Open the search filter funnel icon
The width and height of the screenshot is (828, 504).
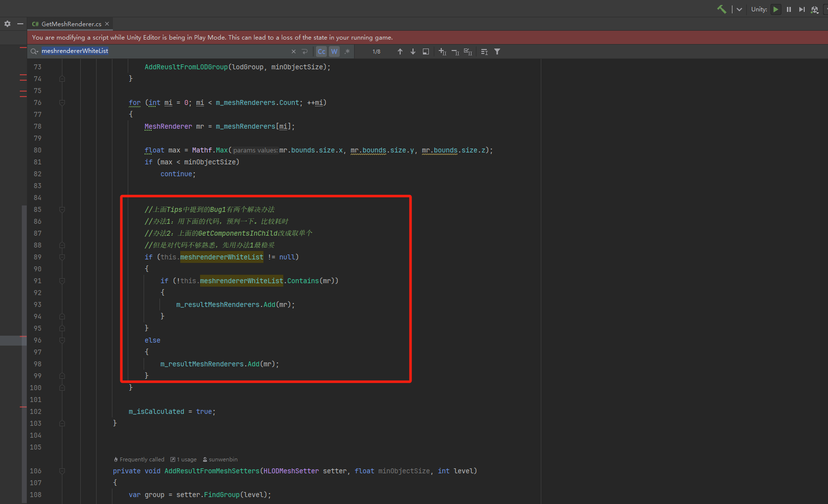tap(497, 51)
